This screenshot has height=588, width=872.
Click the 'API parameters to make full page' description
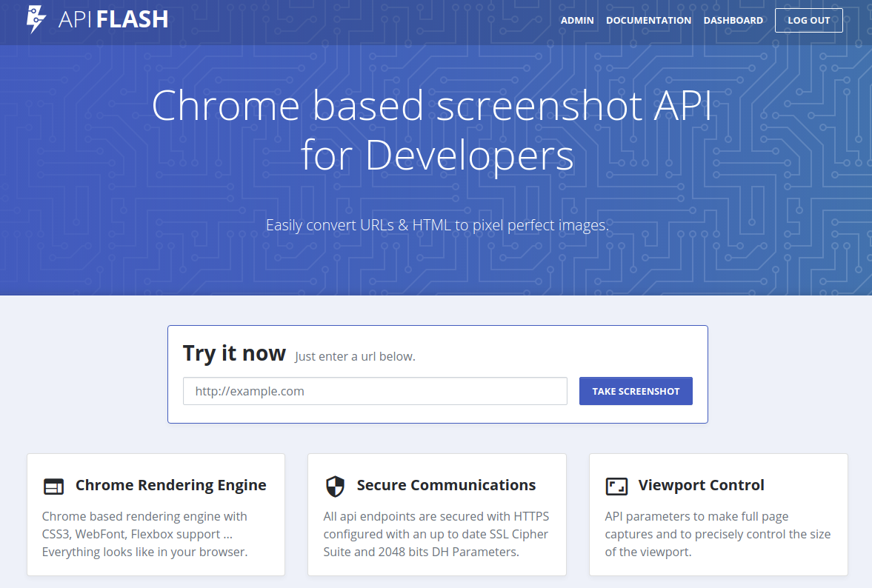pos(717,534)
